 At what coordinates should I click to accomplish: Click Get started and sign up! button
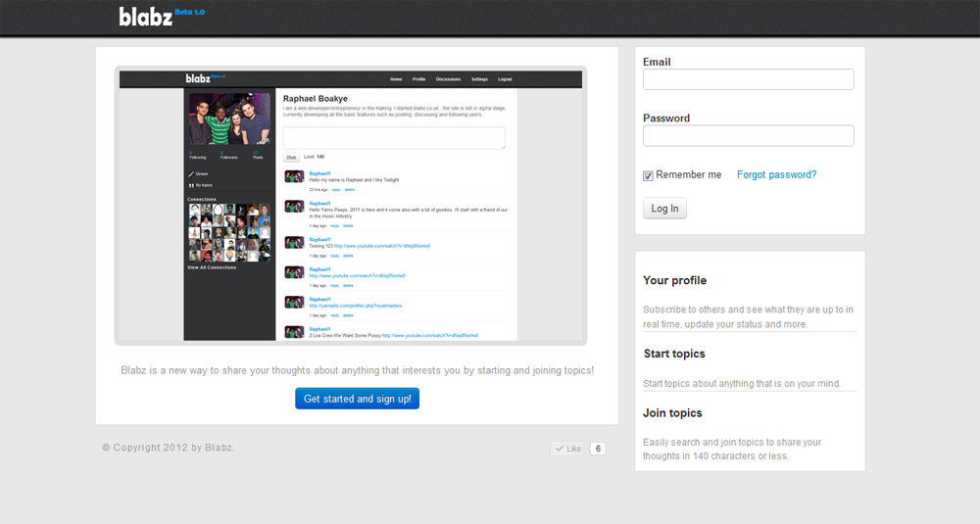coord(357,399)
